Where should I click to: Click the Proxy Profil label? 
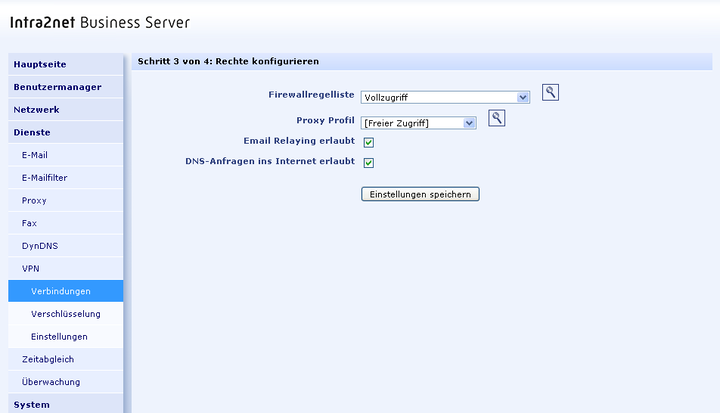pos(325,120)
